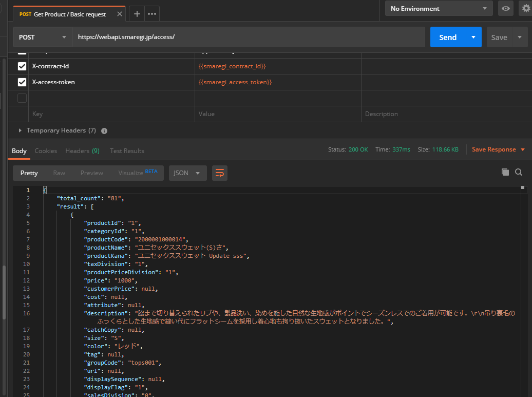Select the Pretty view mode
Image resolution: width=532 pixels, height=397 pixels.
29,173
